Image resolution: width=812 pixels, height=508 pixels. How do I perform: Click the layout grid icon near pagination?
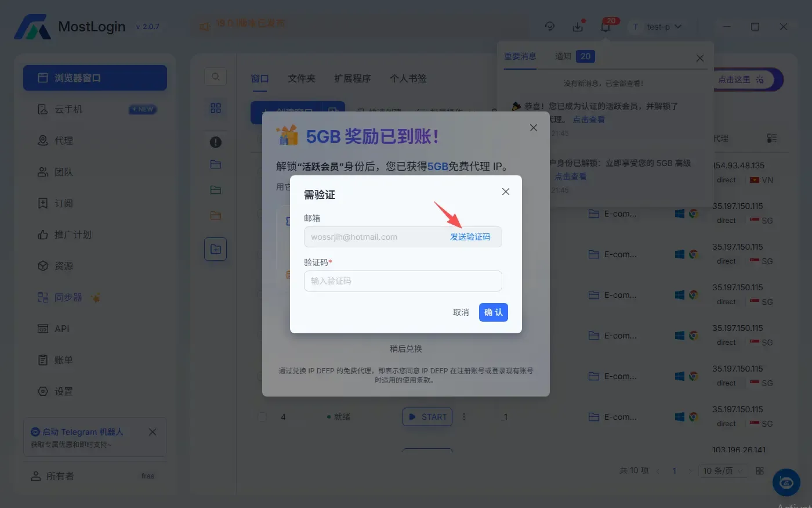[x=760, y=471]
